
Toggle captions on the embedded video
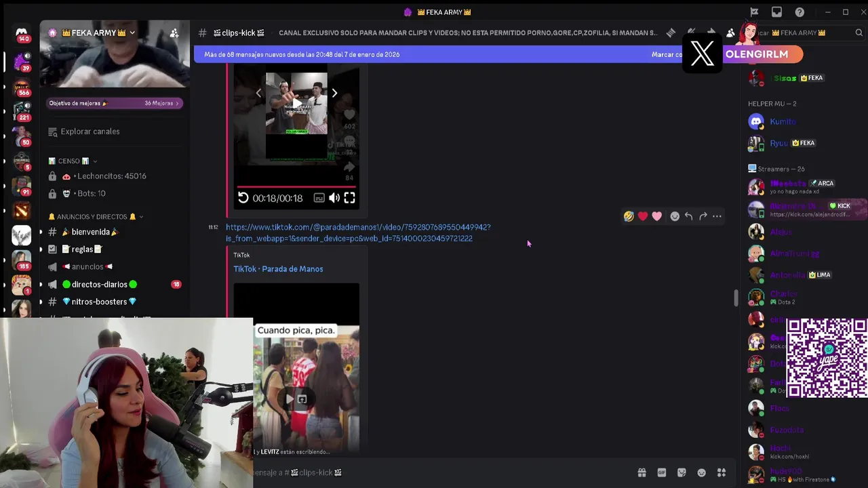319,198
